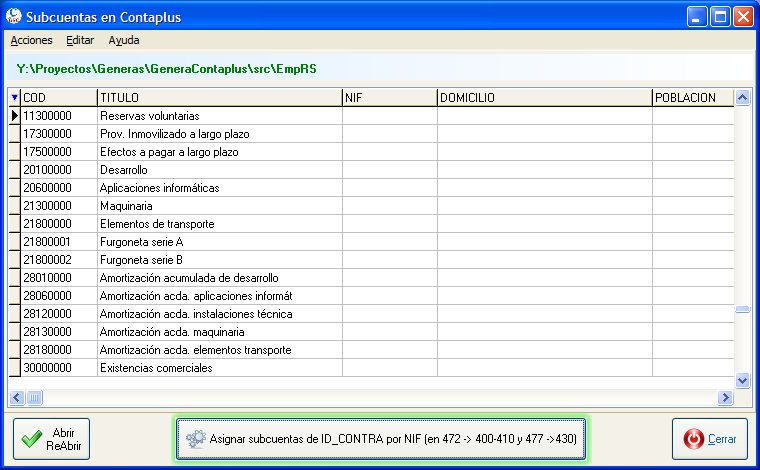This screenshot has height=470, width=760.
Task: Close the Subcuentas en Contaplus window
Action: pyautogui.click(x=743, y=17)
